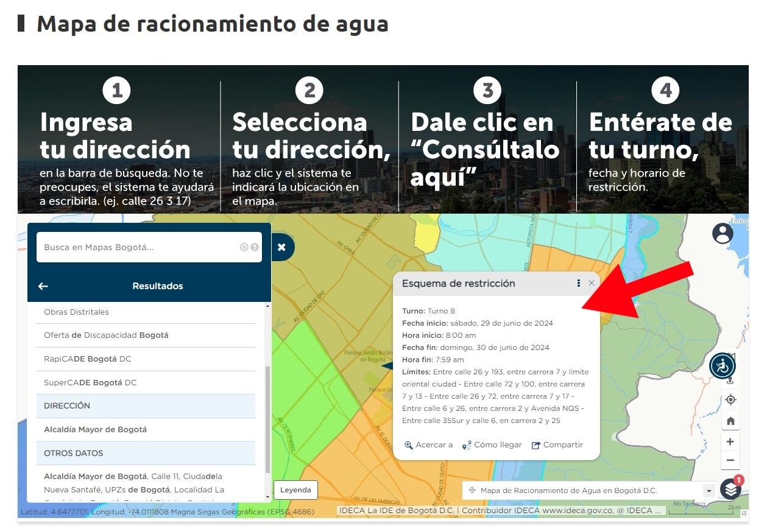The height and width of the screenshot is (532, 767).
Task: Clear the search box text
Action: coord(244,247)
